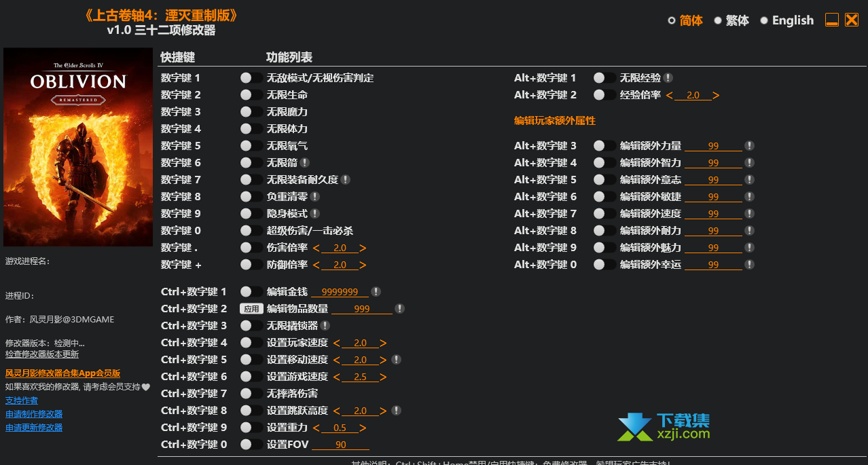Decrease 伤害倍率 with left arrow
The height and width of the screenshot is (465, 868).
coord(317,248)
